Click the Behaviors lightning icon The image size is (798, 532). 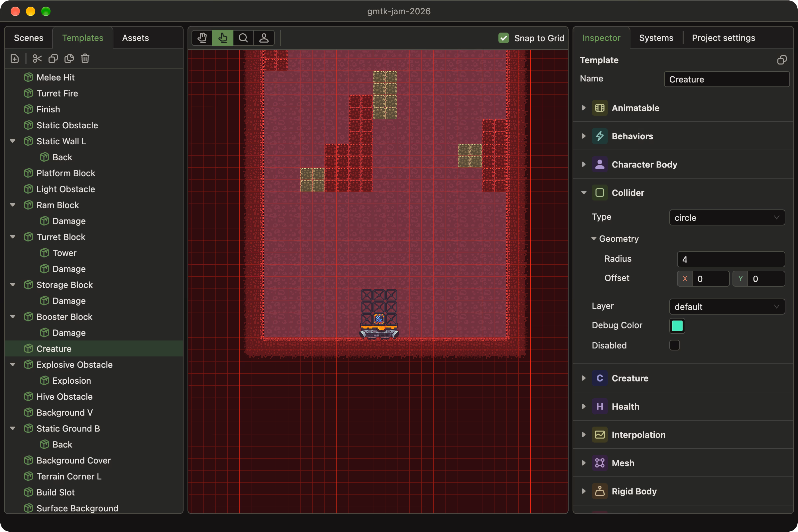(599, 136)
